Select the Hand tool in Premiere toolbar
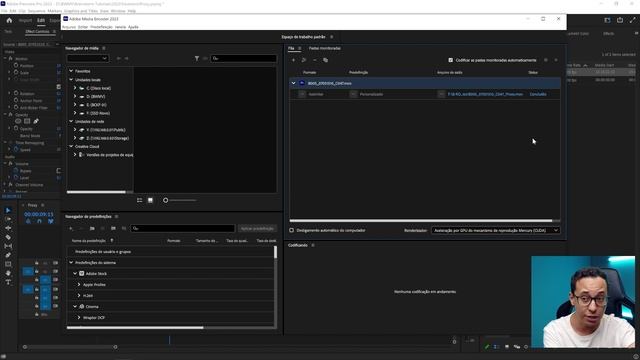The width and height of the screenshot is (640, 360). (8, 273)
